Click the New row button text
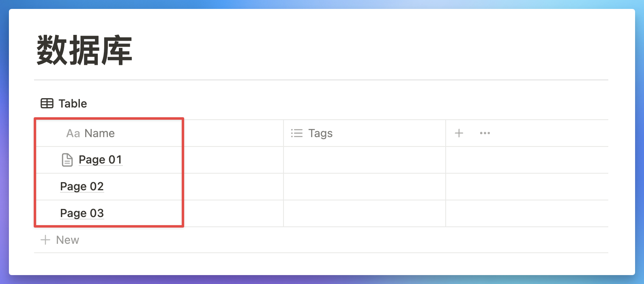 coord(67,240)
